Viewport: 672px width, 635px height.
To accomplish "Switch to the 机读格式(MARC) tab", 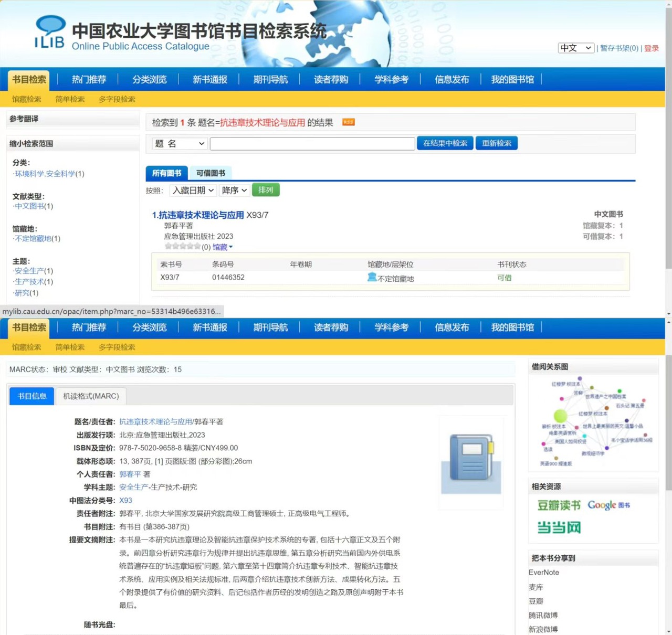I will [91, 396].
